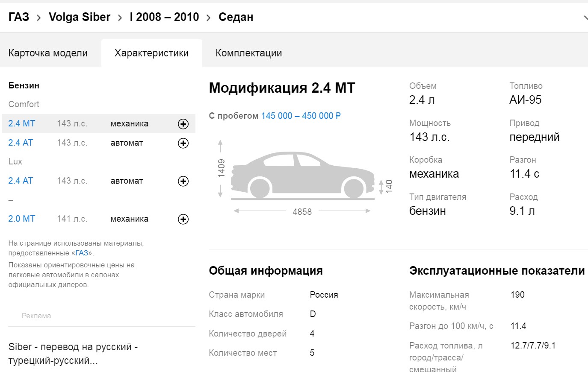Image resolution: width=588 pixels, height=372 pixels.
Task: Select the Характеристики tab
Action: [152, 53]
